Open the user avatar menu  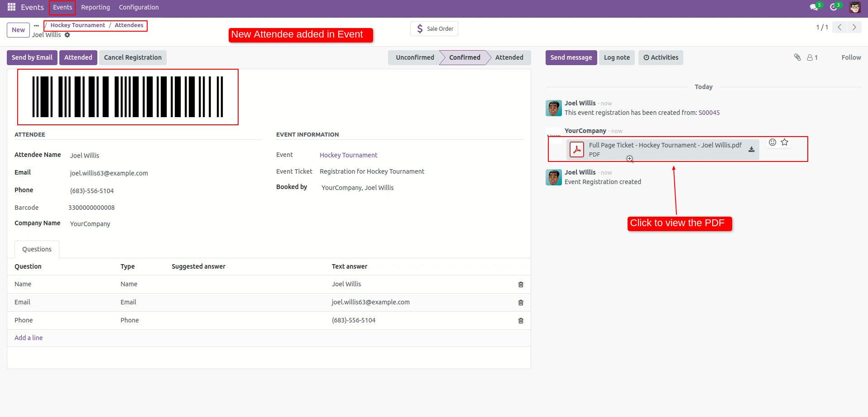tap(855, 7)
